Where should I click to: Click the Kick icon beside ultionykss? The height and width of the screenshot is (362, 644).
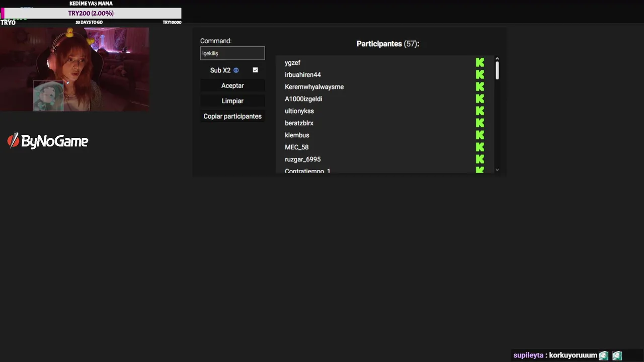point(480,111)
